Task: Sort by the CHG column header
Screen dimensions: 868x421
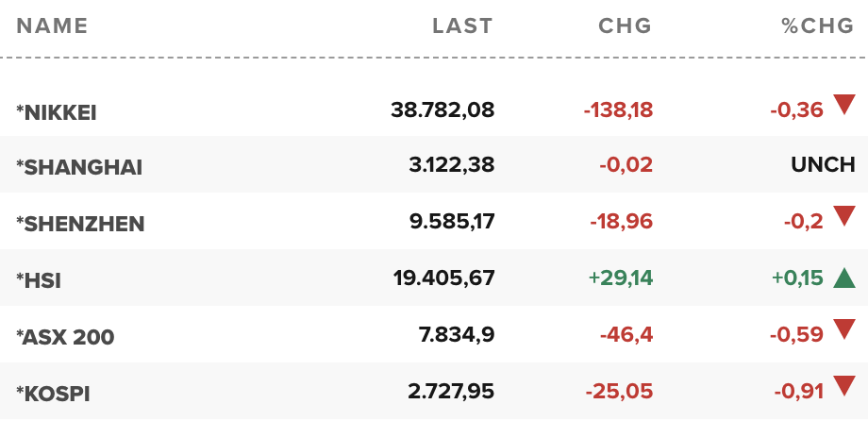Action: pos(625,26)
